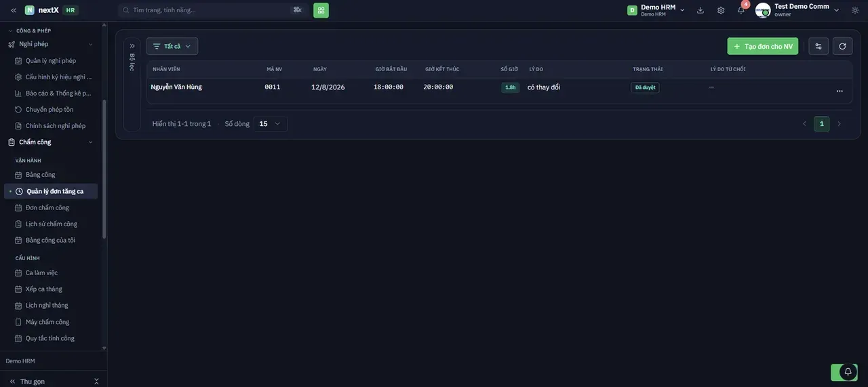The width and height of the screenshot is (868, 387).
Task: Click the user avatar image
Action: click(763, 10)
